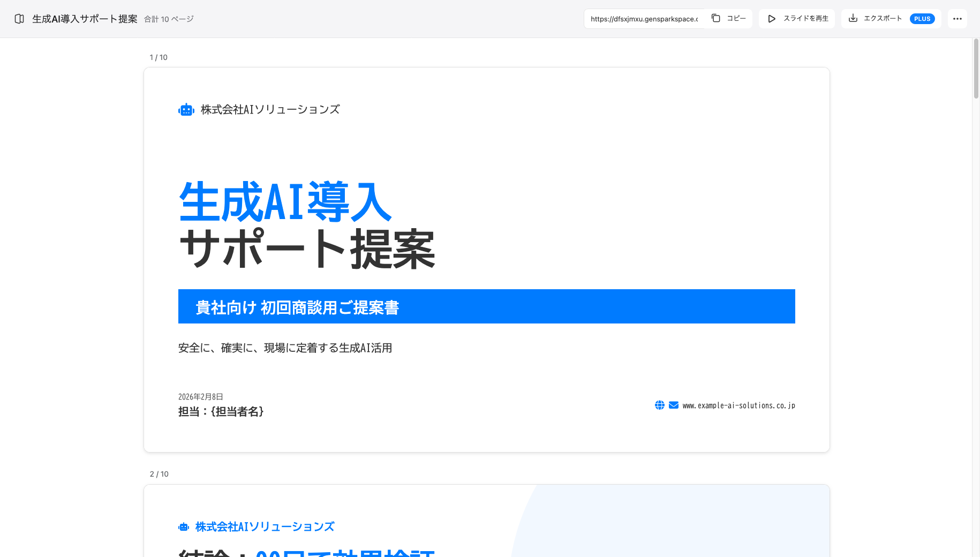Click the 生成AI導入 title heading
The height and width of the screenshot is (557, 980).
[x=285, y=202]
